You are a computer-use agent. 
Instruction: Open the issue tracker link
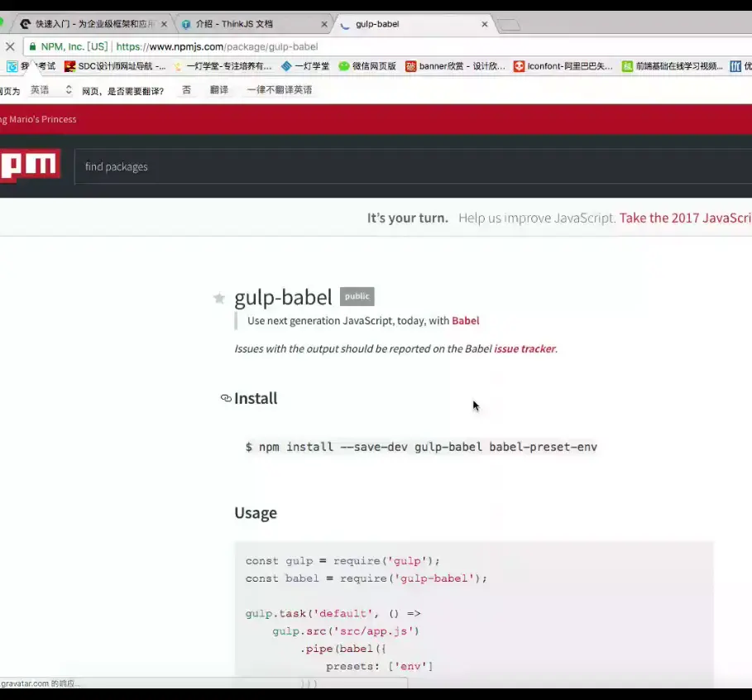coord(524,349)
